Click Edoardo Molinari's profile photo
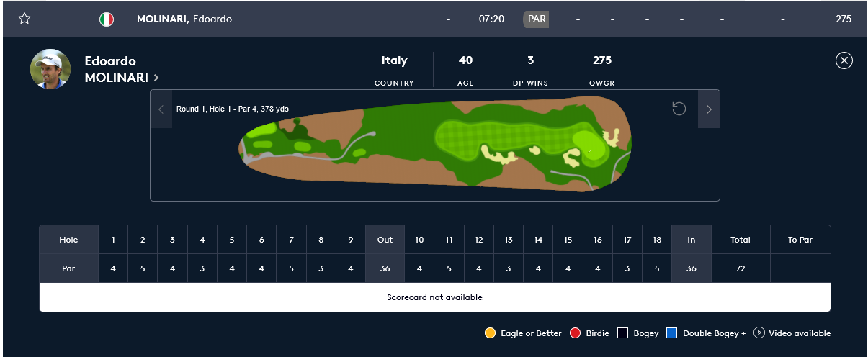Viewport: 868px width, 357px height. 50,69
